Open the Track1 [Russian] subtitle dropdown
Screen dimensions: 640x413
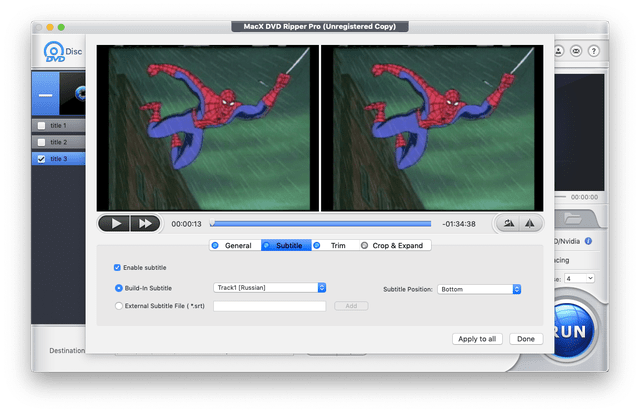coord(270,288)
